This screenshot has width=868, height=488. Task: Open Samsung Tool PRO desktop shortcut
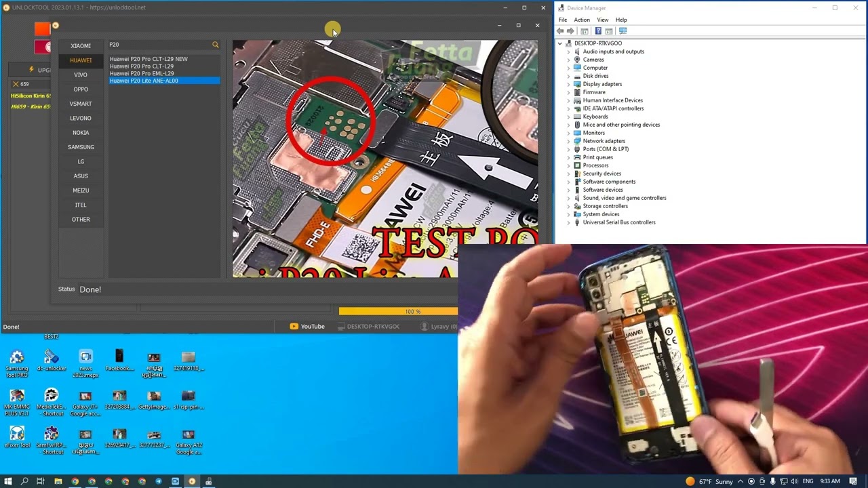point(17,364)
